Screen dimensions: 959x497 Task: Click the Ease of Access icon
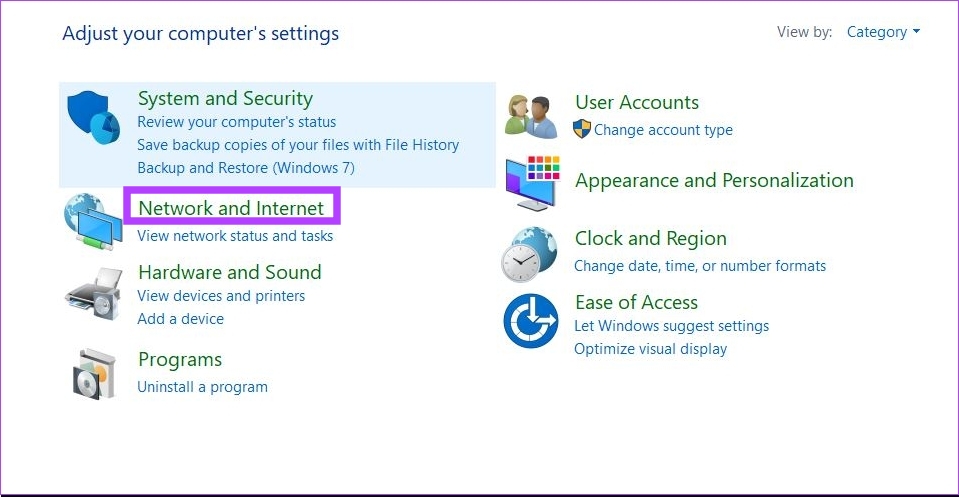click(531, 321)
